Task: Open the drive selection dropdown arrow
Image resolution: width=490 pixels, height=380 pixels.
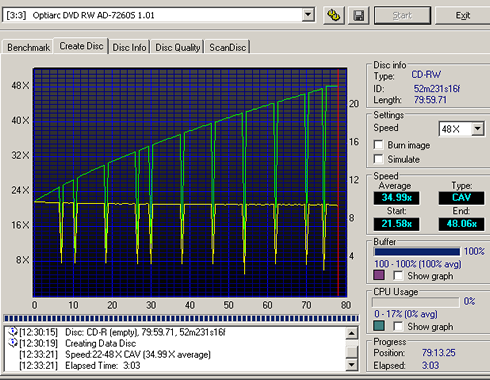Action: pos(308,15)
